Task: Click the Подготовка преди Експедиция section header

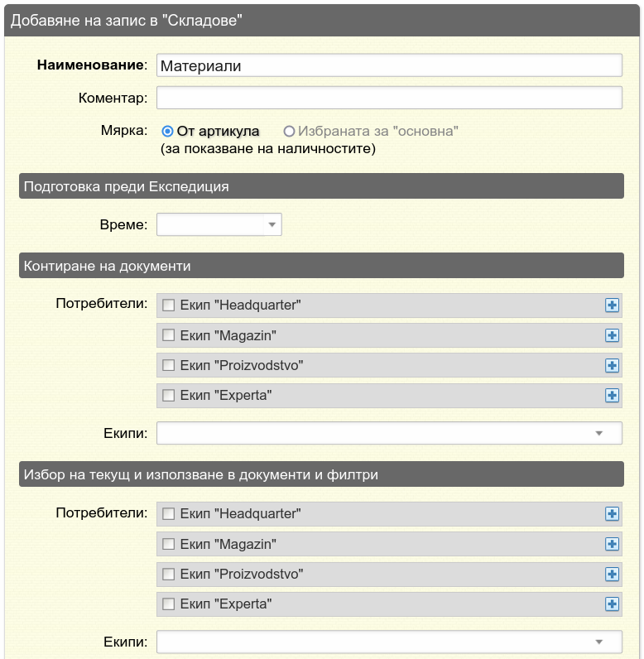Action: [321, 186]
